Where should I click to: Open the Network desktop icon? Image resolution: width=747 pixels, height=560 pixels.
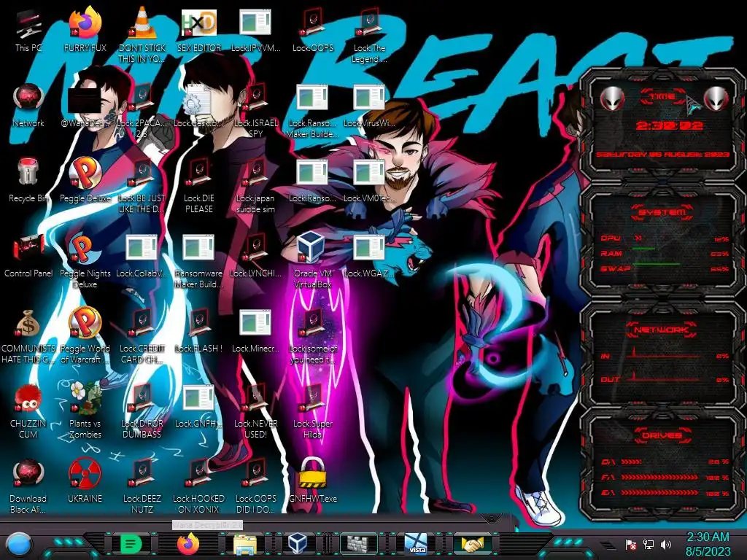click(28, 106)
